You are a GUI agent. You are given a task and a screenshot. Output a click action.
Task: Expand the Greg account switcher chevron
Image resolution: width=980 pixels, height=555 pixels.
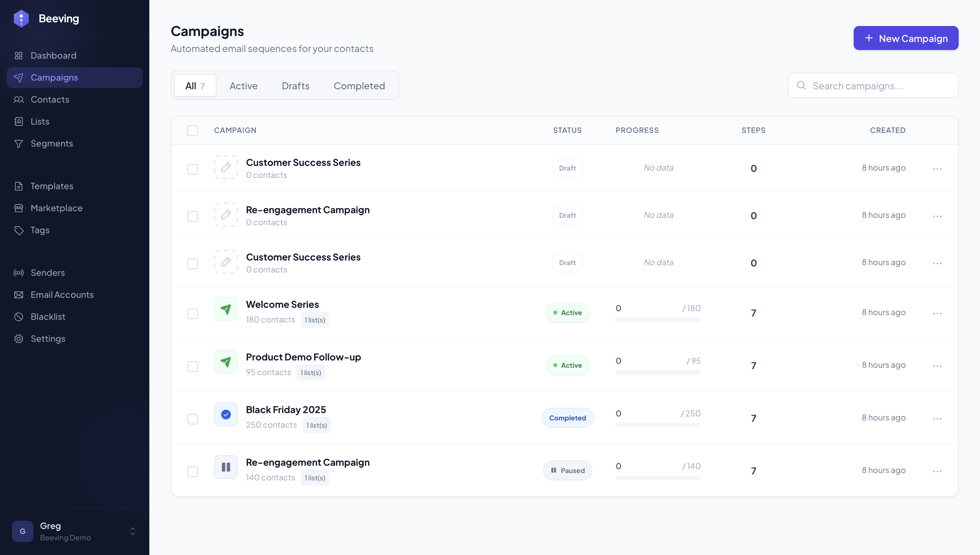click(x=132, y=531)
